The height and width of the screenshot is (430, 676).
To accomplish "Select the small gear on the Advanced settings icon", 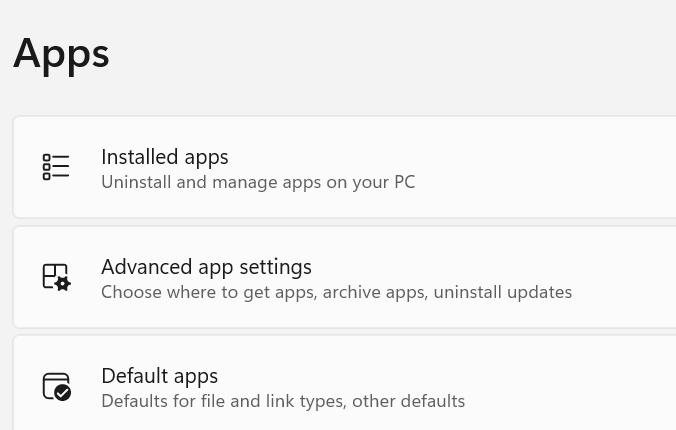I will (x=63, y=284).
